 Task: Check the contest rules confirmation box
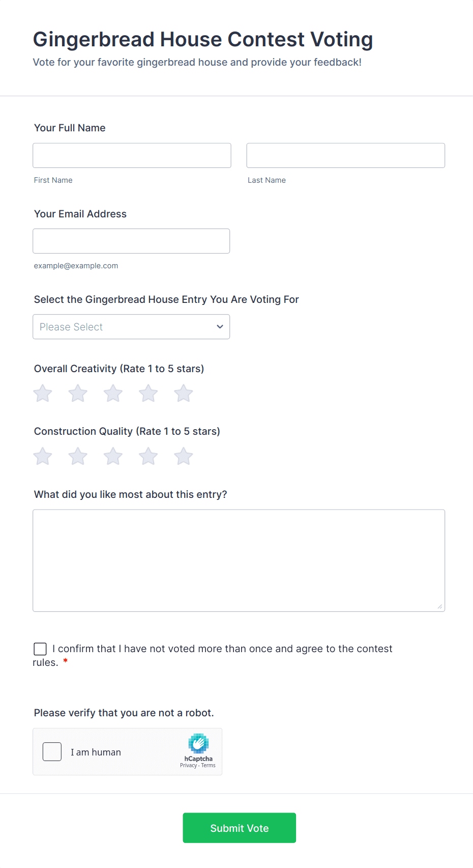[40, 649]
